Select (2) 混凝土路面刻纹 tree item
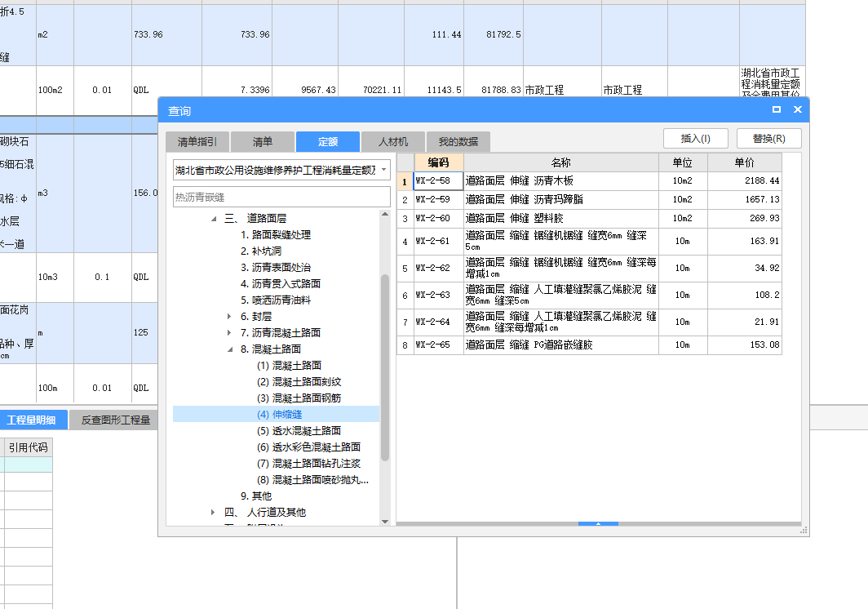Image resolution: width=868 pixels, height=609 pixels. coord(299,382)
